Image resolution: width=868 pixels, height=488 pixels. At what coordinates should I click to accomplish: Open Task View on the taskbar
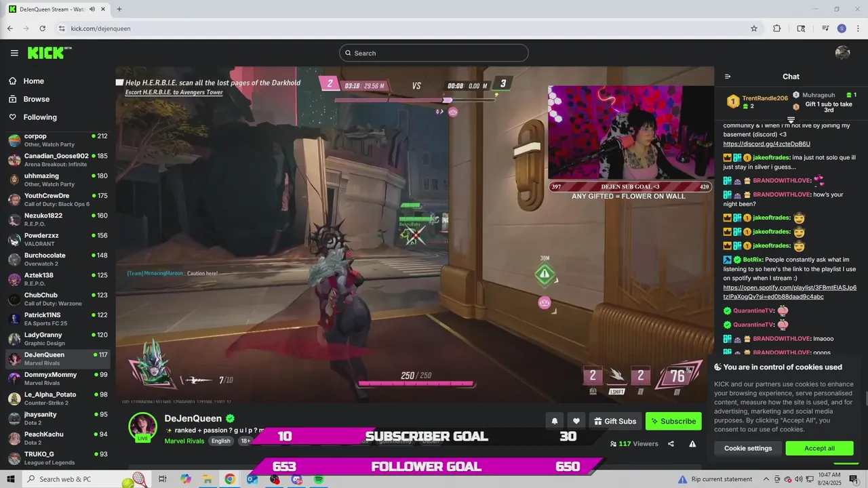pyautogui.click(x=163, y=479)
